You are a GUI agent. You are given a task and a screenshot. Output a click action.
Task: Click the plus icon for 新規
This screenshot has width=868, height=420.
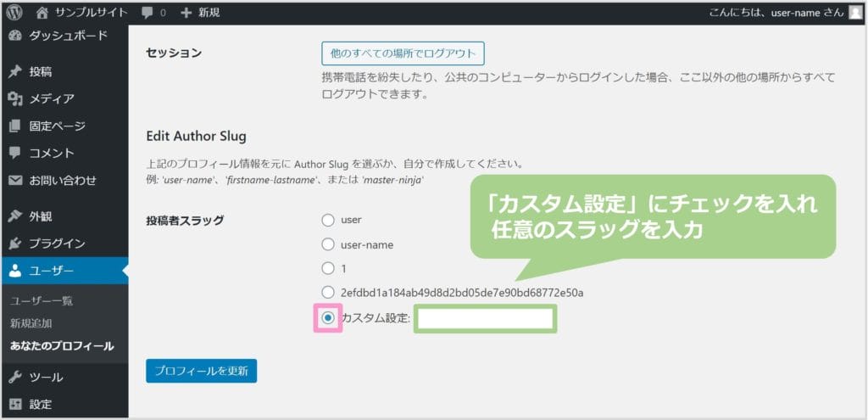[x=186, y=12]
